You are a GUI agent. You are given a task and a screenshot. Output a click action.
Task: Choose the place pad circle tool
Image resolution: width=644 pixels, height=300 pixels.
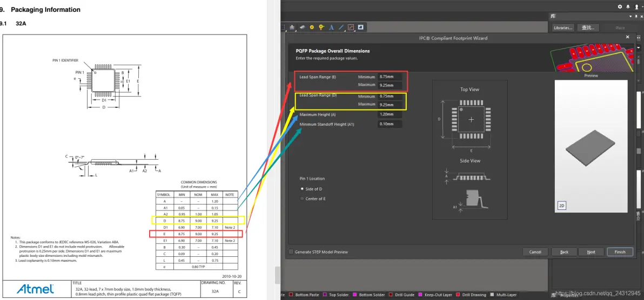coord(312,28)
